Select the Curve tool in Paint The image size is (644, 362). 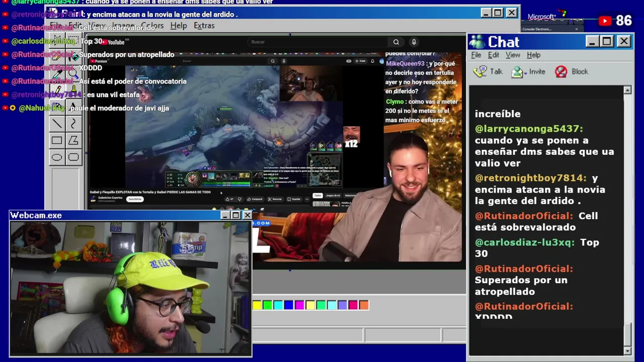73,124
